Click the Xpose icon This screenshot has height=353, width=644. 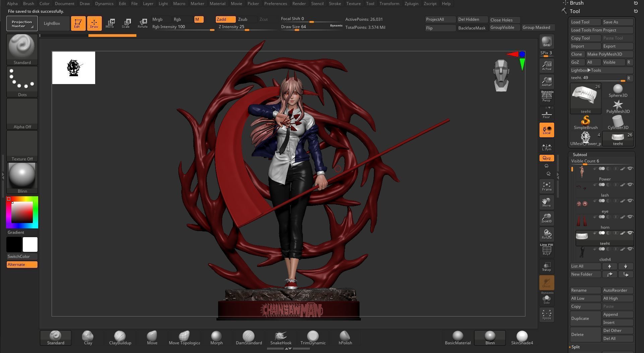tap(546, 314)
